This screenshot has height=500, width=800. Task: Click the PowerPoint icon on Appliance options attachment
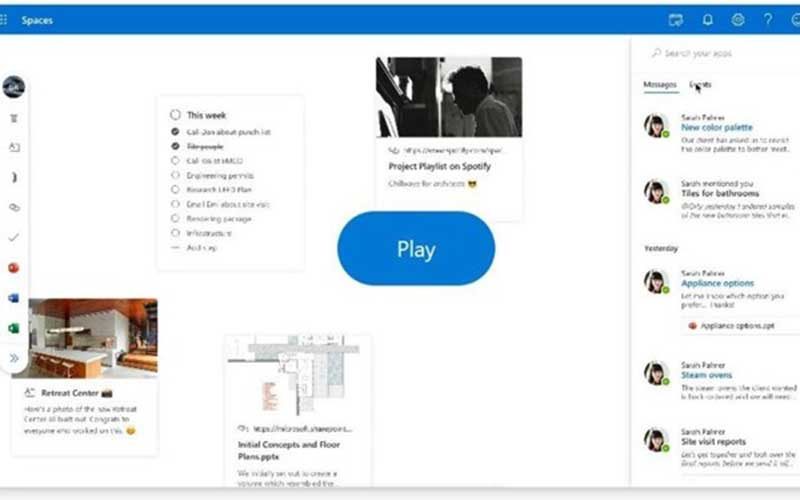[692, 326]
